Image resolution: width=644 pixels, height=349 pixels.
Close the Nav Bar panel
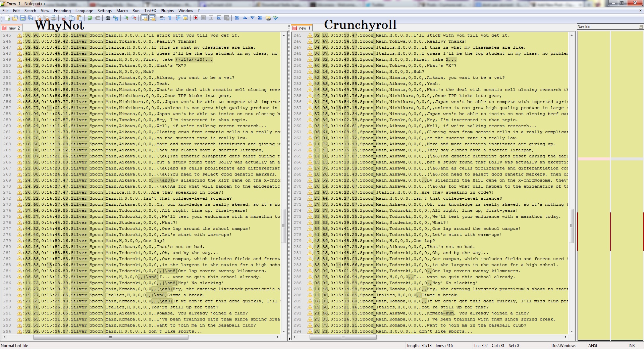tap(641, 27)
